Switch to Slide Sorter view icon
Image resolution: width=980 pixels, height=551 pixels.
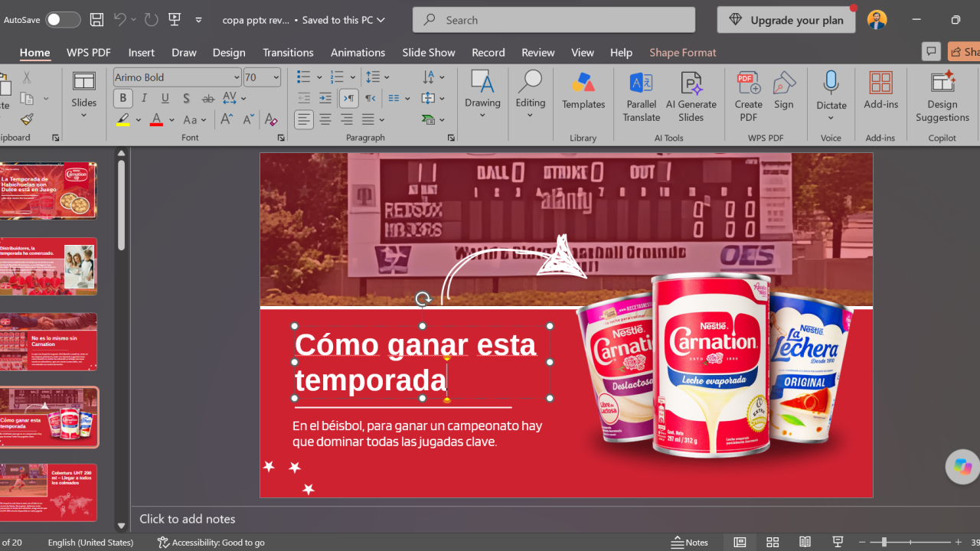[773, 542]
